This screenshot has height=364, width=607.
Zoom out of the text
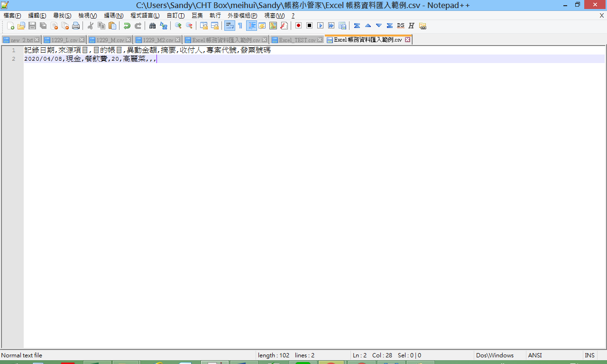click(x=189, y=26)
